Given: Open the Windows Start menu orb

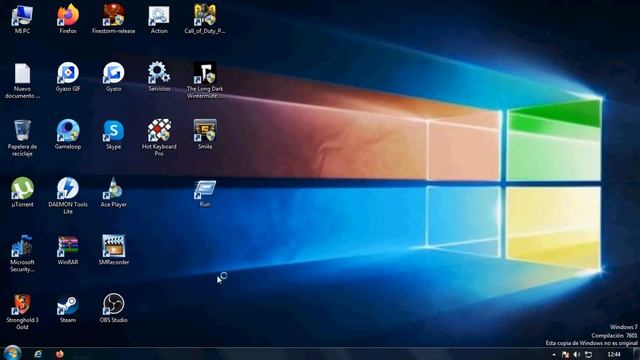Looking at the screenshot, I should click(x=12, y=353).
